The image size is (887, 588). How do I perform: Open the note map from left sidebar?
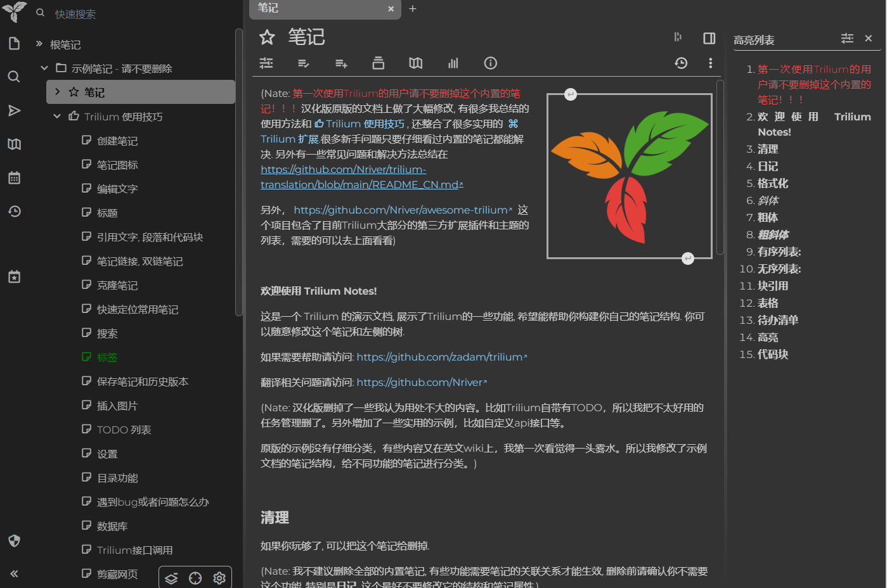pos(14,144)
